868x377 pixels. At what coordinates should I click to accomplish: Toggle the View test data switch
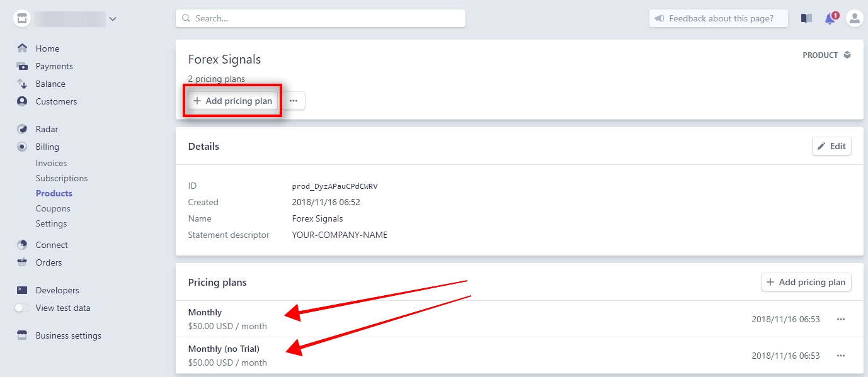tap(22, 308)
